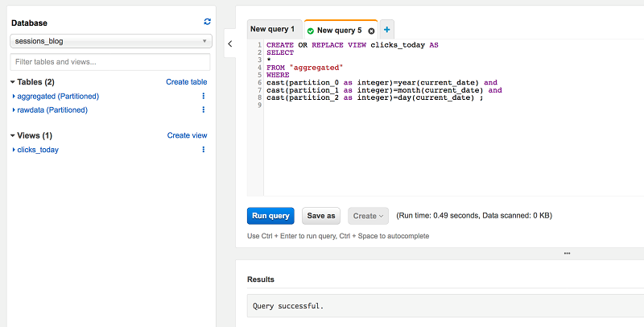Expand the rawdata table columns
Image resolution: width=644 pixels, height=327 pixels.
pos(14,110)
